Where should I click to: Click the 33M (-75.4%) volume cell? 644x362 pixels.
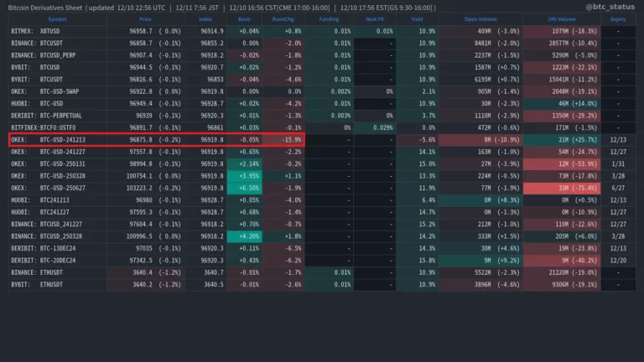click(562, 188)
